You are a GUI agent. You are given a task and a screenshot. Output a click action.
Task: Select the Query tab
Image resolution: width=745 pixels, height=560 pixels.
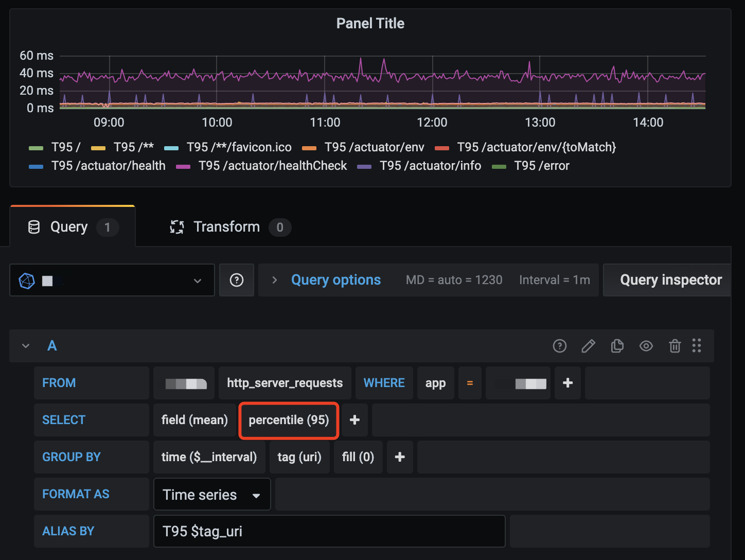click(x=68, y=227)
